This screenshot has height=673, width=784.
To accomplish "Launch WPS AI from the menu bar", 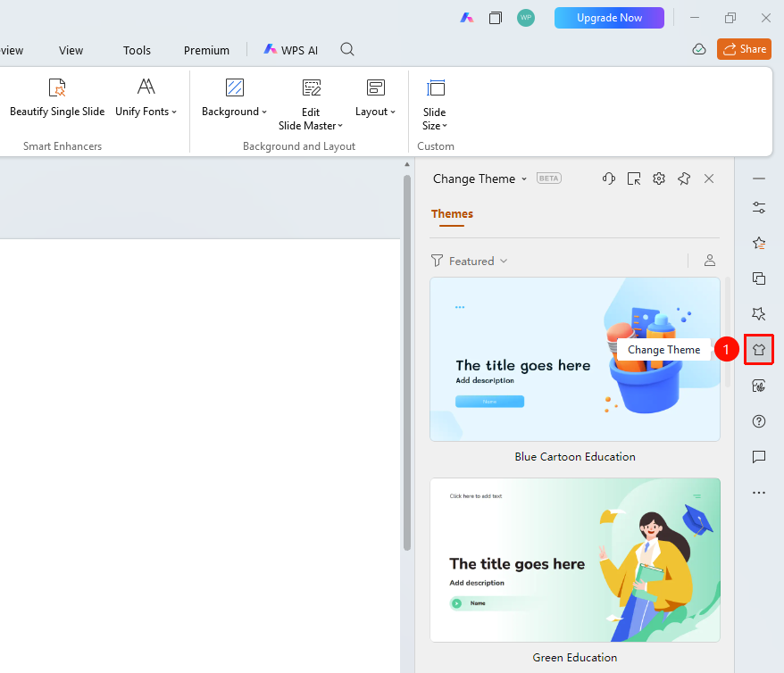I will pos(290,51).
